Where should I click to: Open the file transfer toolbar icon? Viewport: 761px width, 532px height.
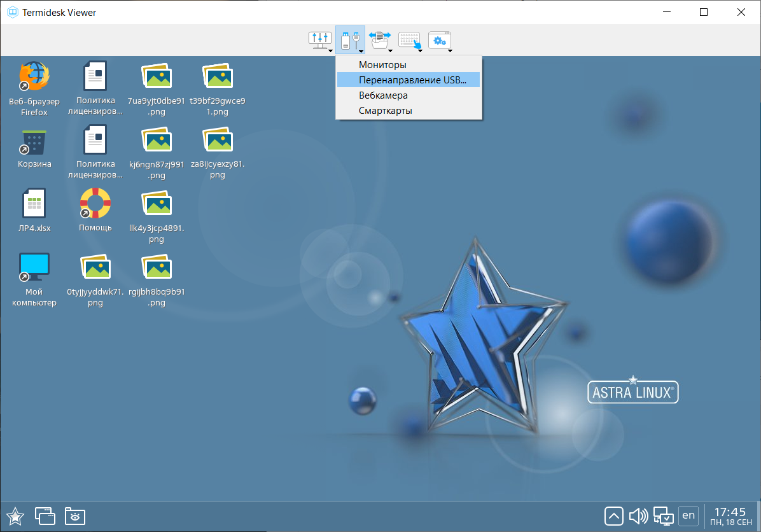pos(379,40)
